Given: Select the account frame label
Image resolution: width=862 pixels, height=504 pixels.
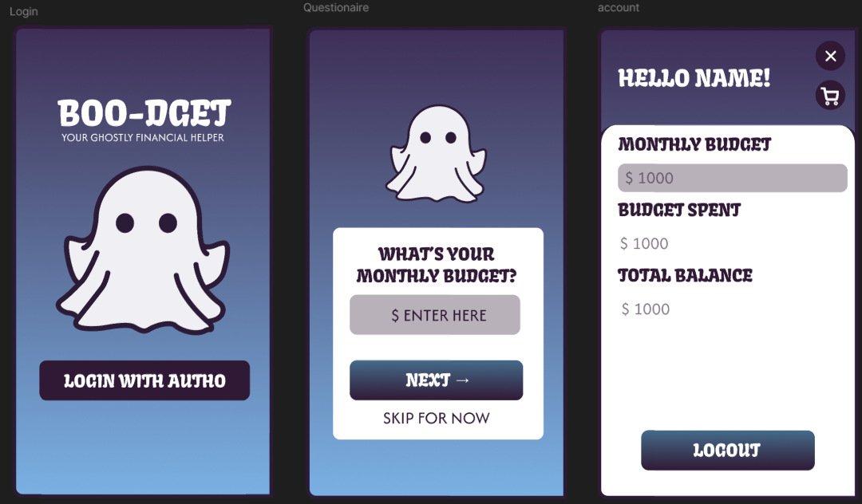Looking at the screenshot, I should tap(619, 8).
